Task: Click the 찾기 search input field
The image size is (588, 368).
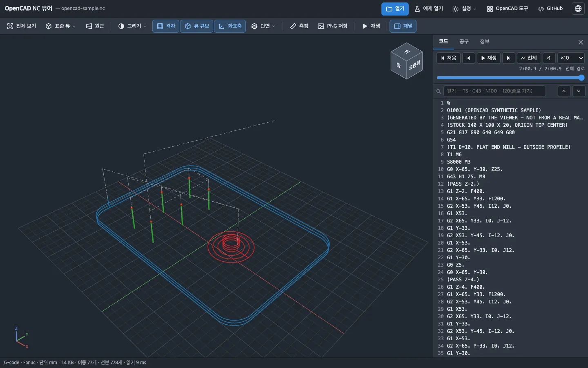Action: click(494, 91)
